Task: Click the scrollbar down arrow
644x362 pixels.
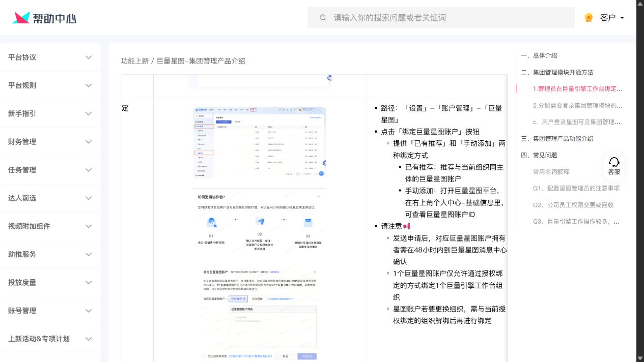Action: pos(640,358)
